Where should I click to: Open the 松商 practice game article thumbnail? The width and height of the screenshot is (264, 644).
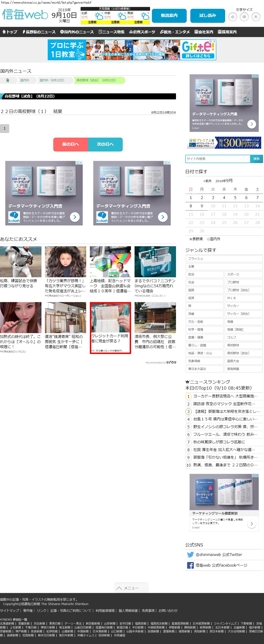(21, 262)
